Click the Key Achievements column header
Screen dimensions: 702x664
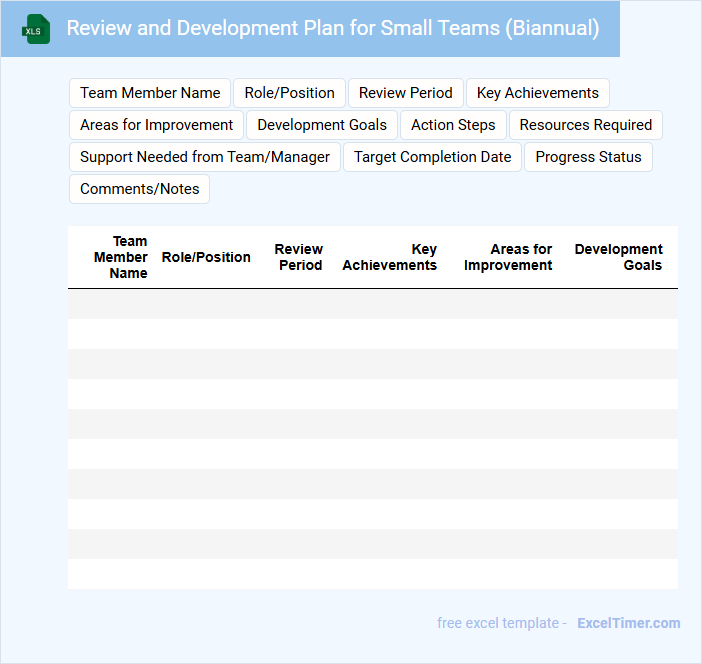pos(390,257)
